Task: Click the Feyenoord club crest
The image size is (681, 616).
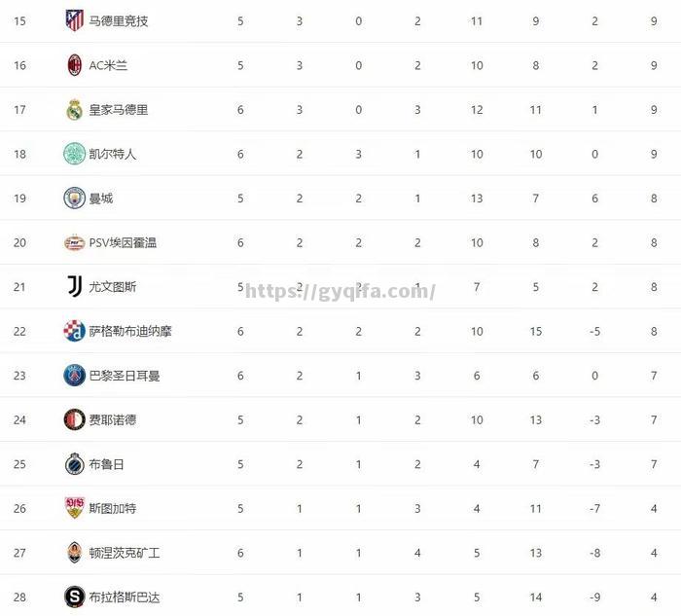Action: click(74, 419)
